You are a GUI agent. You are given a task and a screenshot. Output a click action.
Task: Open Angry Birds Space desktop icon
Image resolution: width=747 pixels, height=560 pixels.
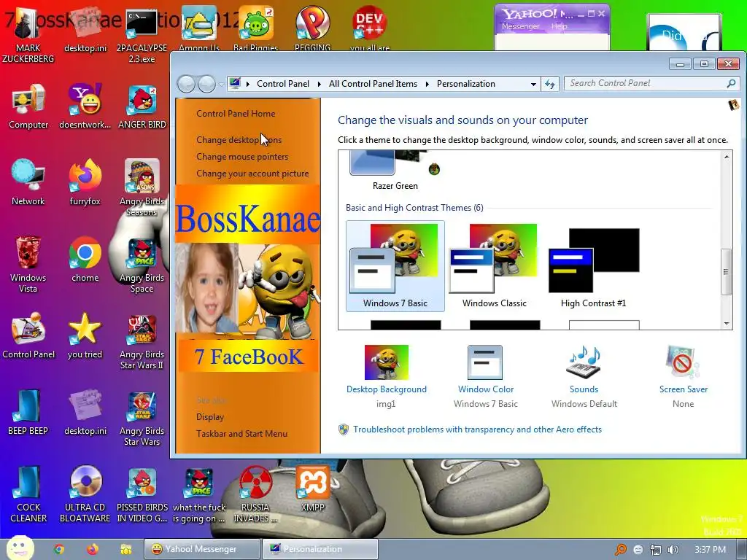(x=142, y=264)
